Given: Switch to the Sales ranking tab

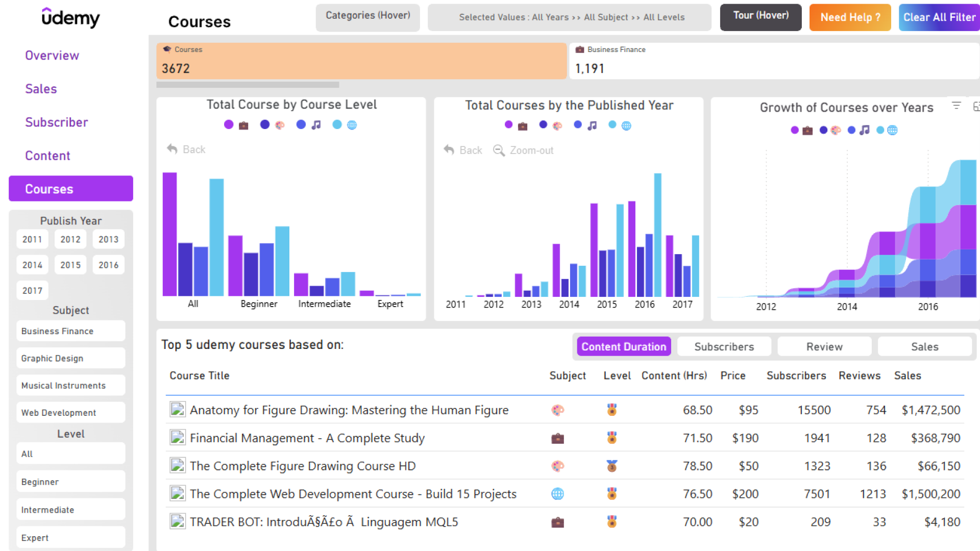Looking at the screenshot, I should (924, 346).
